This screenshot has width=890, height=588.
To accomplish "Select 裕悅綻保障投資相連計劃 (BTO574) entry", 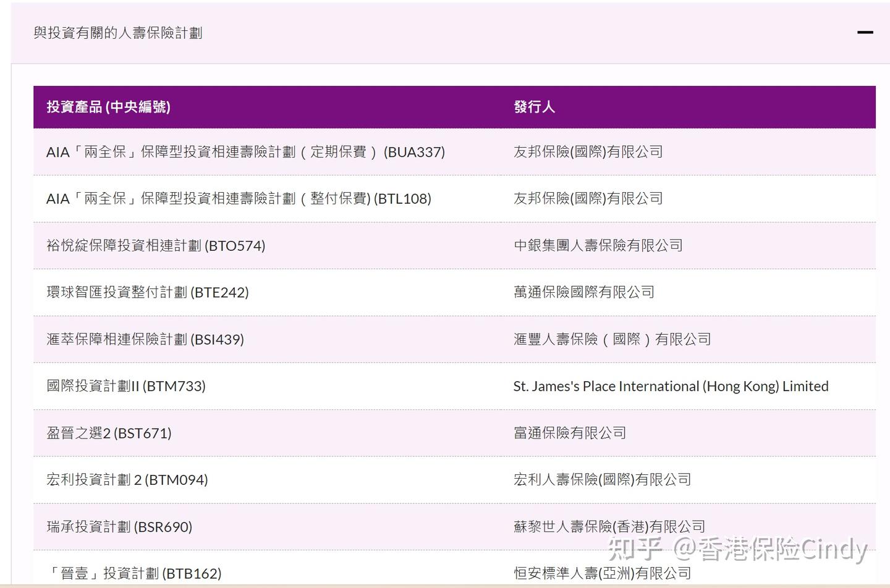I will 156,246.
